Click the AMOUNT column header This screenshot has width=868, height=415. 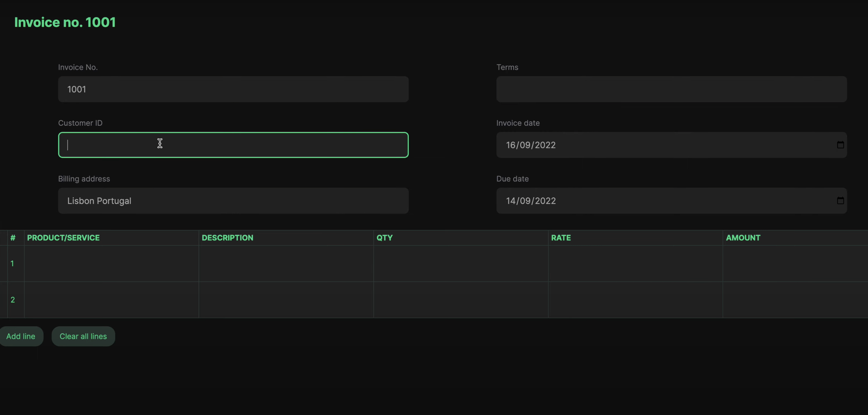[743, 238]
